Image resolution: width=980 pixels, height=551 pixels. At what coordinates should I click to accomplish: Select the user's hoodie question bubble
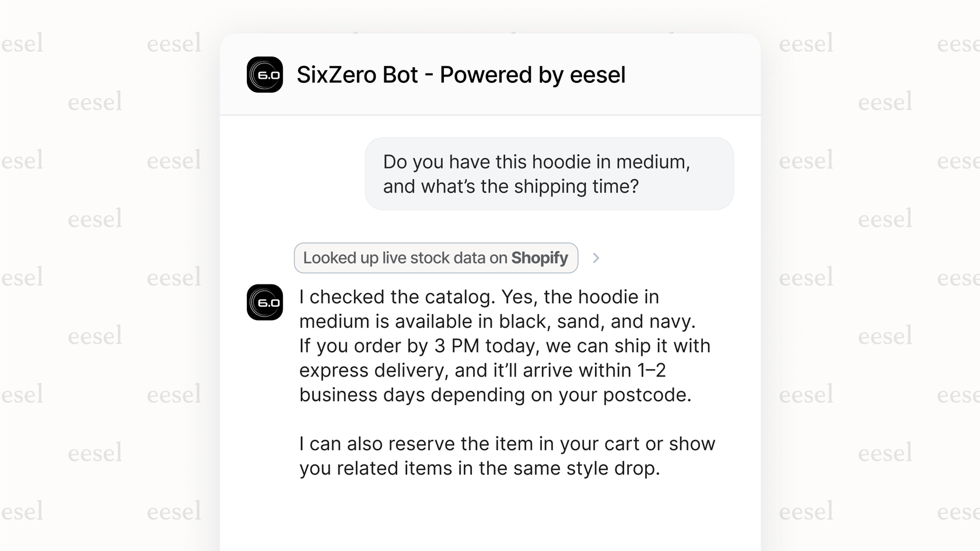click(549, 173)
